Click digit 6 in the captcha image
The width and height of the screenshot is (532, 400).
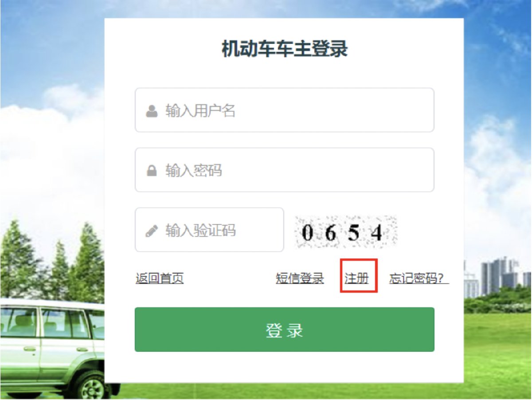(x=330, y=233)
